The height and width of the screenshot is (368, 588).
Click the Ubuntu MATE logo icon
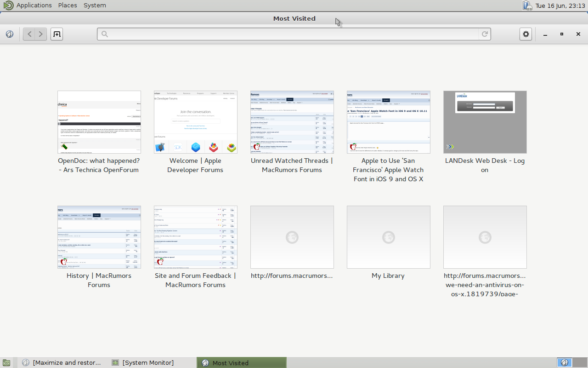(x=8, y=6)
